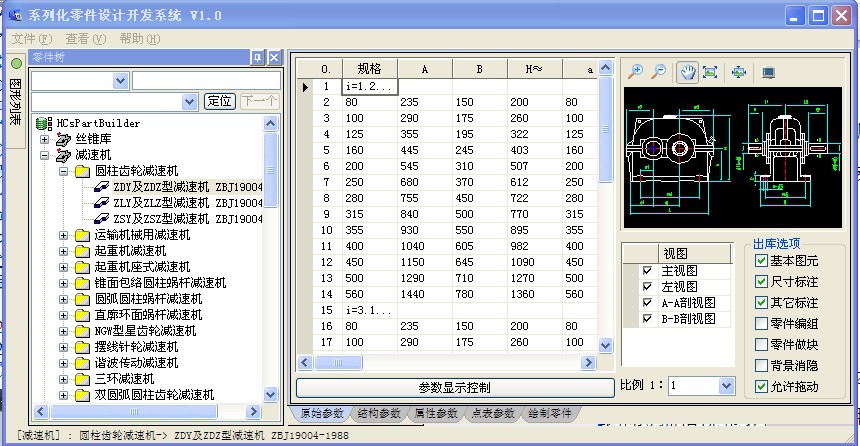Toggle the 左视图 view checkbox
The image size is (860, 446).
[647, 287]
